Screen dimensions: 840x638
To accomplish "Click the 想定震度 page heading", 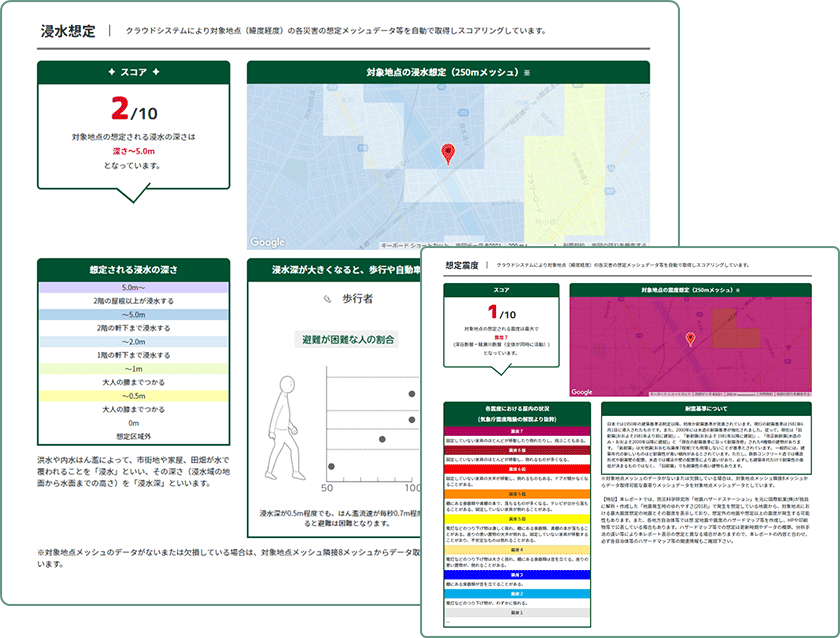I will coord(462,265).
